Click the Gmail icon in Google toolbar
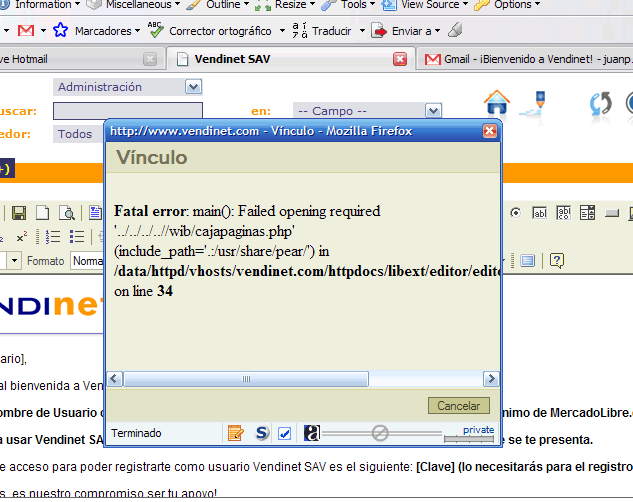Screen dimensions: 633x502 pos(26,31)
